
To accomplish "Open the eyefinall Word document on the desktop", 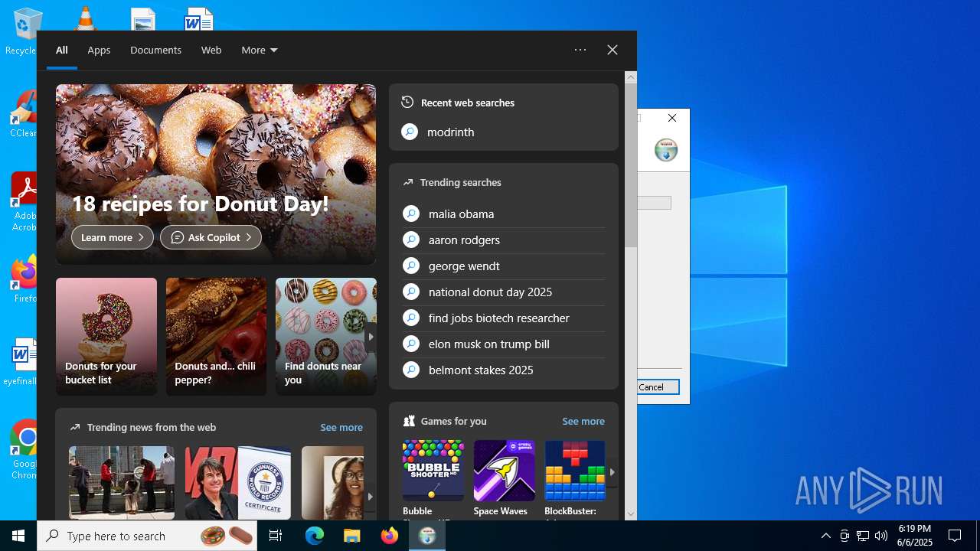I will (21, 361).
